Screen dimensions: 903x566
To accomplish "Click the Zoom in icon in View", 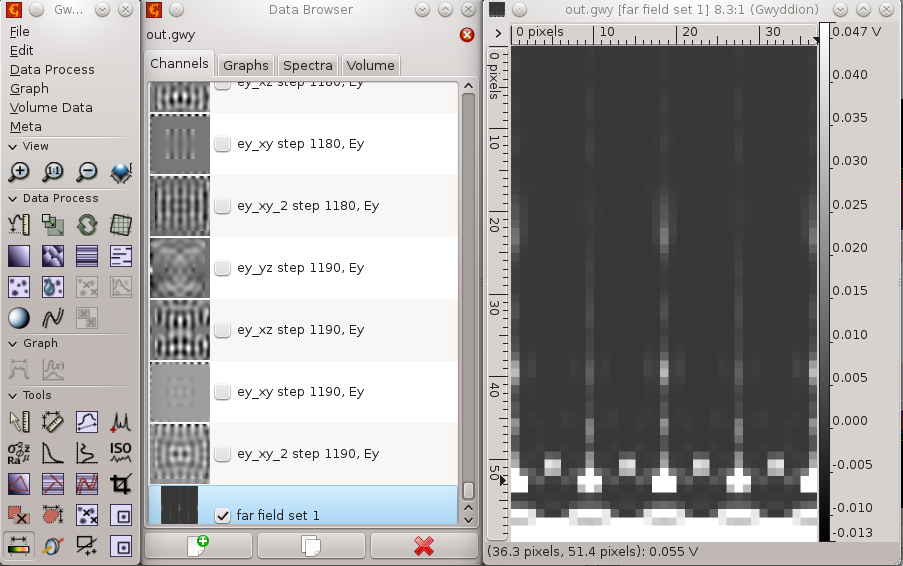I will point(19,172).
